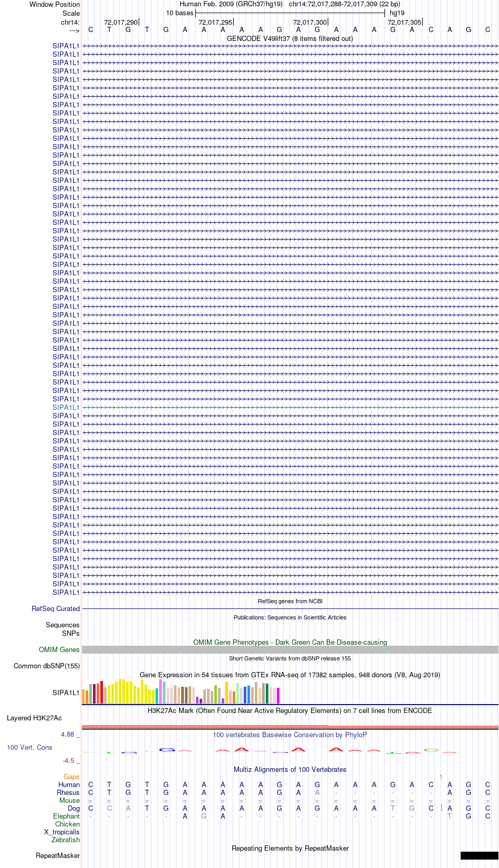Click the Window Position track label
Screen dimensions: 499x868
[55, 4]
